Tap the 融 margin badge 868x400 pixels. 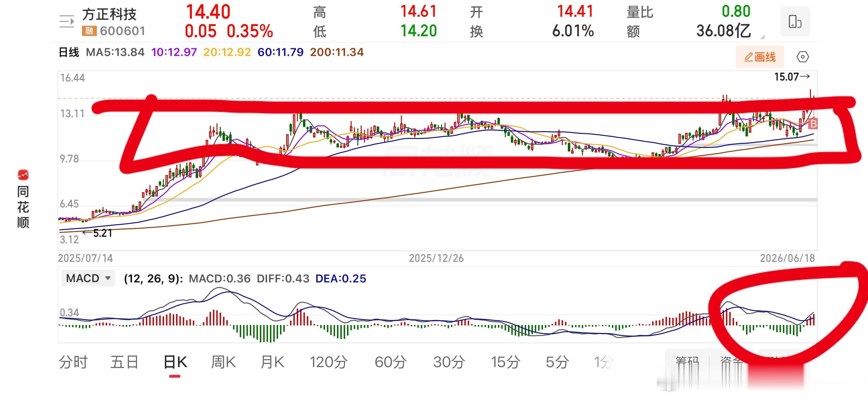(x=89, y=31)
